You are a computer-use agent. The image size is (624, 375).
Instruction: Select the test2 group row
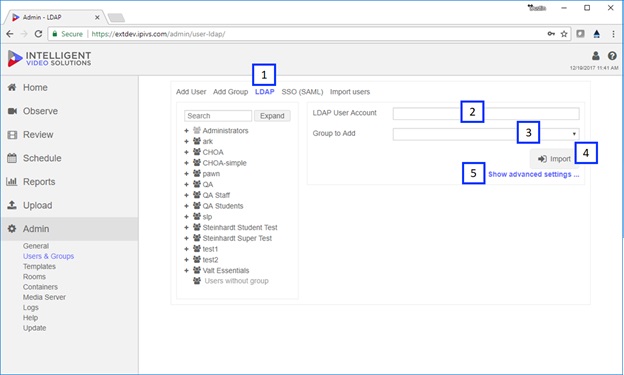pyautogui.click(x=210, y=260)
